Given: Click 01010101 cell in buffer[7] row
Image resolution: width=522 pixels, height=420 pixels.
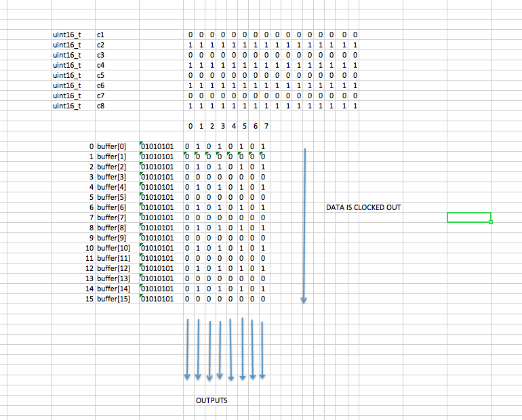Looking at the screenshot, I should tap(161, 217).
